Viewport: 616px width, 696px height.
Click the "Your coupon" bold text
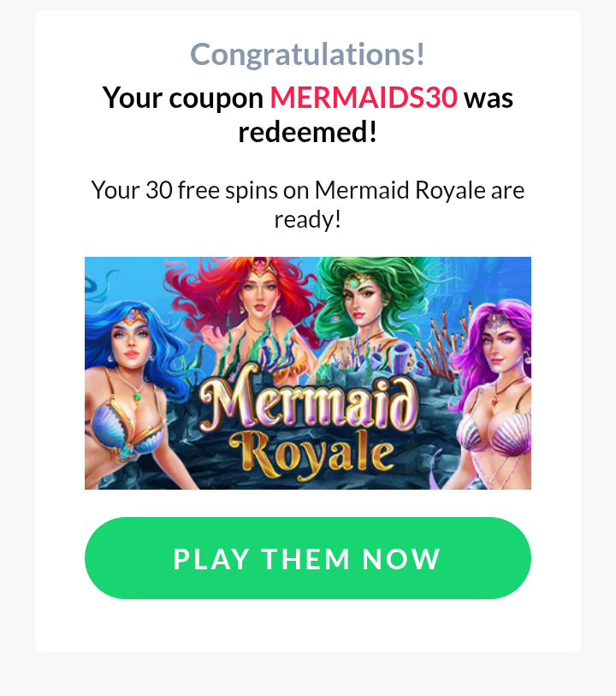[183, 98]
